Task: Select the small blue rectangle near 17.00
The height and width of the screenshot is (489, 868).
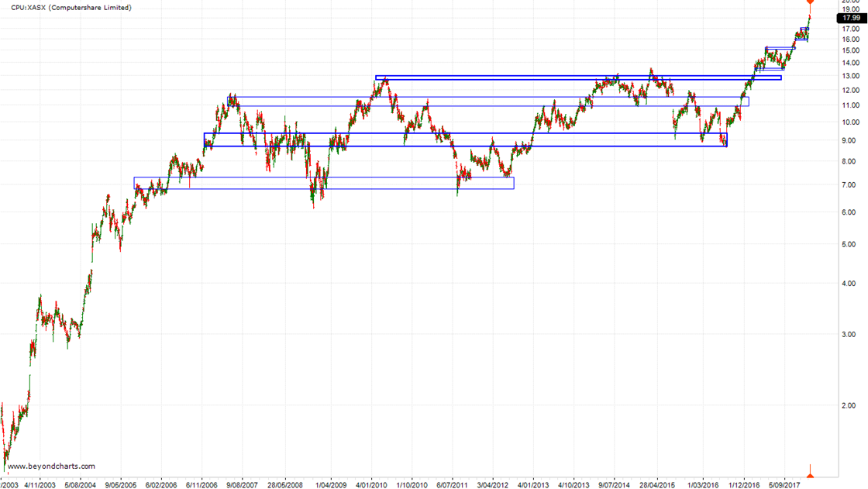Action: coord(804,29)
